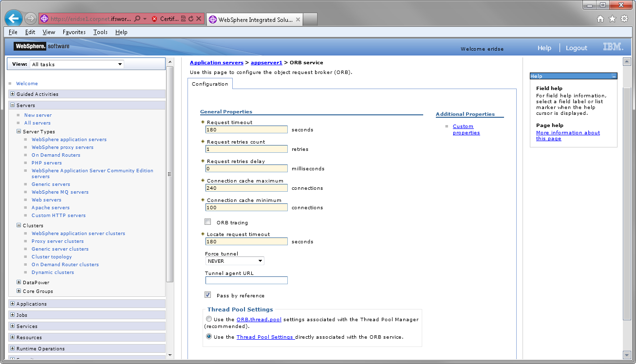
Task: Select the Configuration tab
Action: pos(210,84)
